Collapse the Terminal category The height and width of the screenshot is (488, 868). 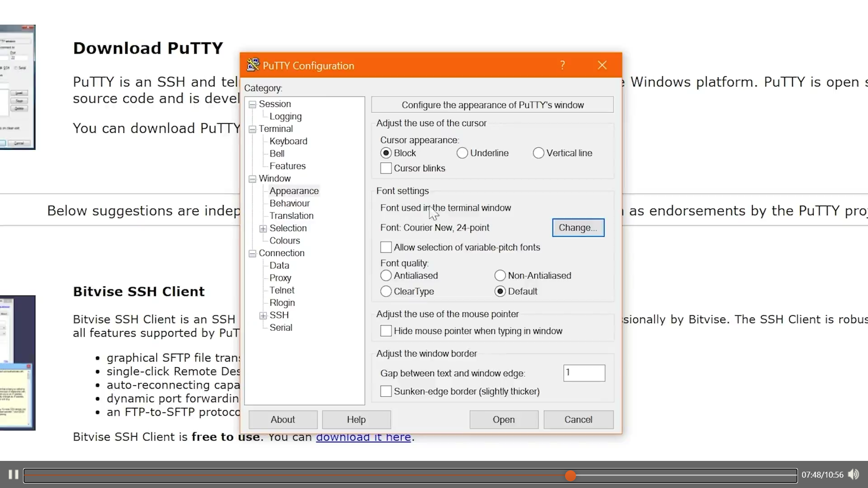252,129
